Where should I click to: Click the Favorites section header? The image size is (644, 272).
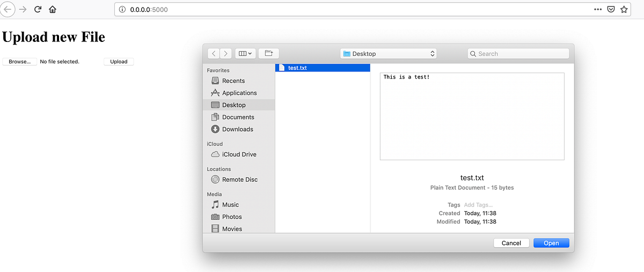point(218,70)
